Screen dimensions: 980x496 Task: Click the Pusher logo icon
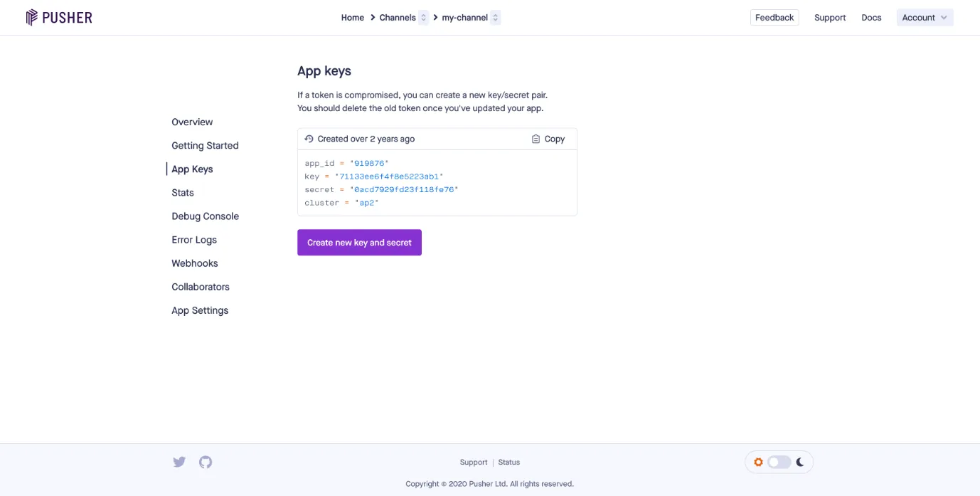click(x=31, y=17)
